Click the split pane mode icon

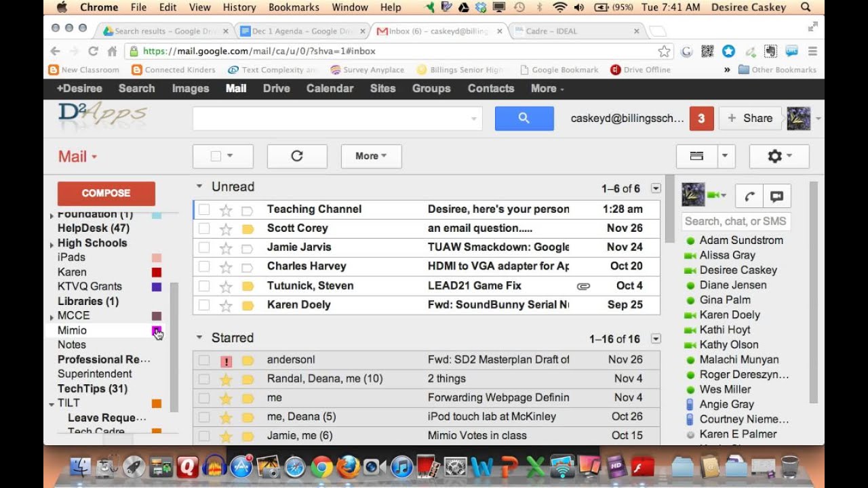pyautogui.click(x=696, y=156)
